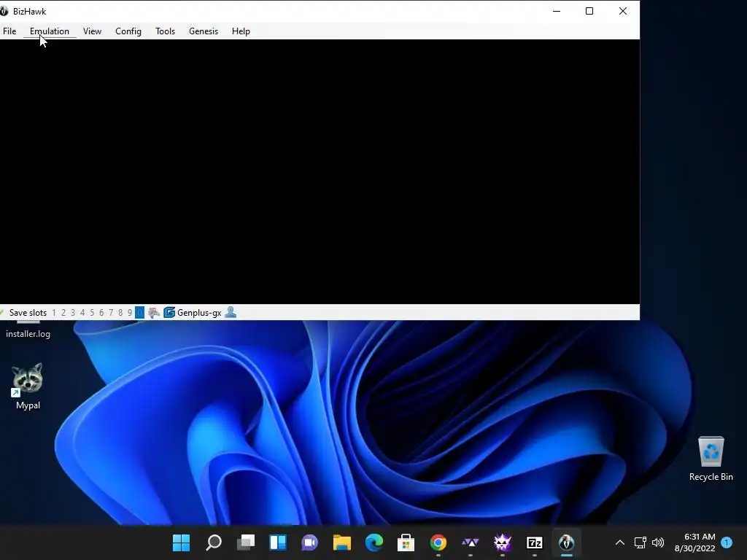Open the File menu
The height and width of the screenshot is (560, 747).
(9, 31)
